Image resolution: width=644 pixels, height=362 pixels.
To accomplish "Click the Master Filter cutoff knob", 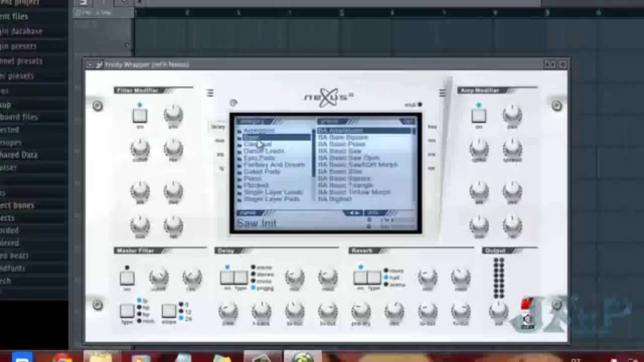I will pyautogui.click(x=159, y=277).
